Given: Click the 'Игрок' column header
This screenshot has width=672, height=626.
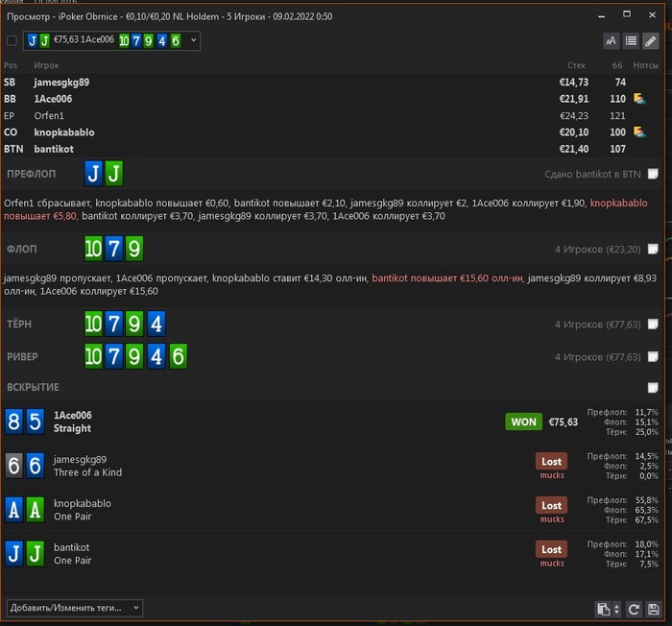Looking at the screenshot, I should 46,65.
